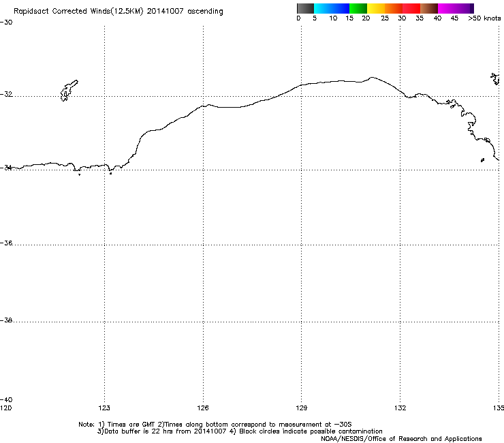The width and height of the screenshot is (504, 443).
Task: Click the '-40' latitude axis label
Action: point(6,399)
